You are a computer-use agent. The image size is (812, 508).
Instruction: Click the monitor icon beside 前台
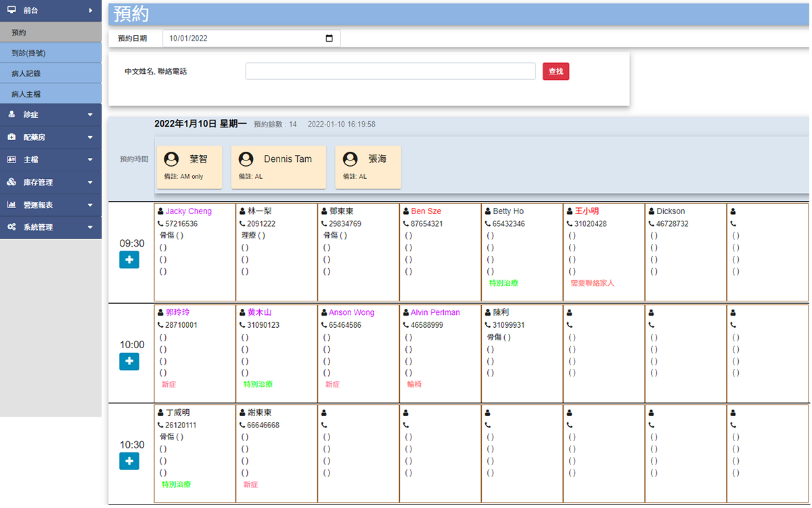click(x=12, y=10)
